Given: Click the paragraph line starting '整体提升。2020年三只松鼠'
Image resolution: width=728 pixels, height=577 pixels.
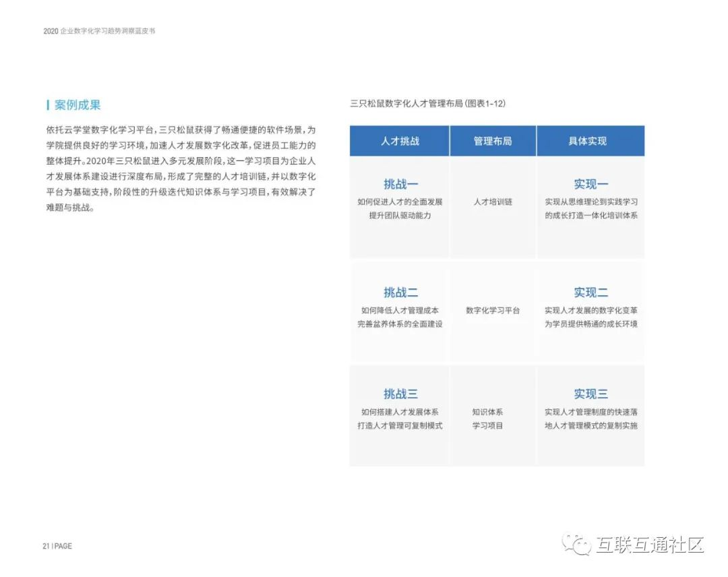Looking at the screenshot, I should (x=181, y=161).
